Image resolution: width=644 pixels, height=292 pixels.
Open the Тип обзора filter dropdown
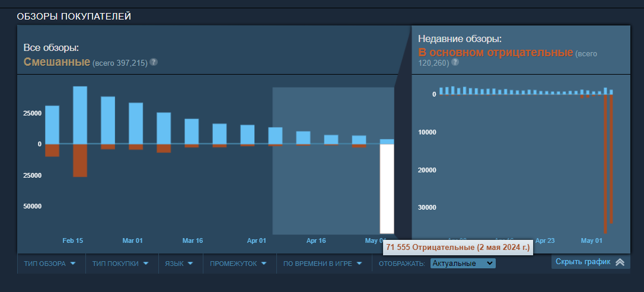50,264
